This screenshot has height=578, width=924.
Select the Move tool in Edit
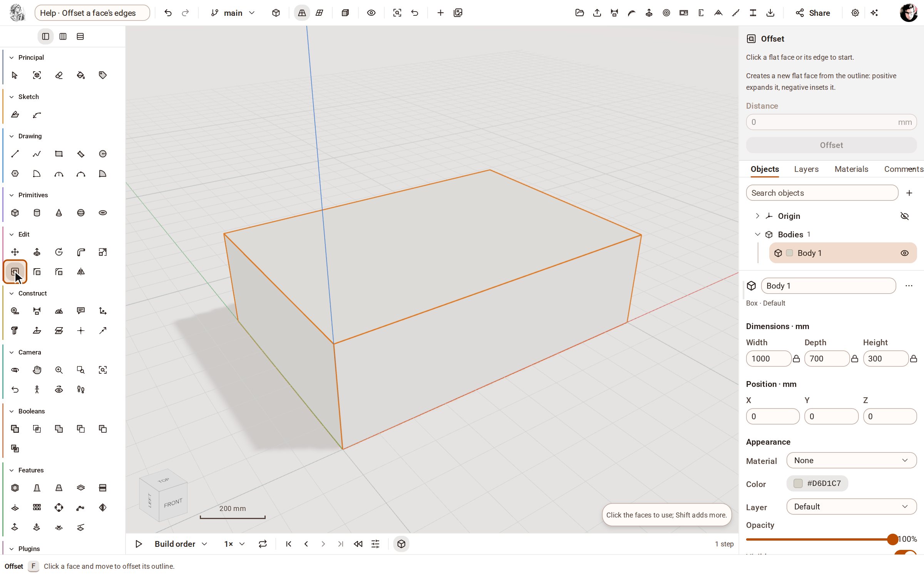tap(15, 252)
